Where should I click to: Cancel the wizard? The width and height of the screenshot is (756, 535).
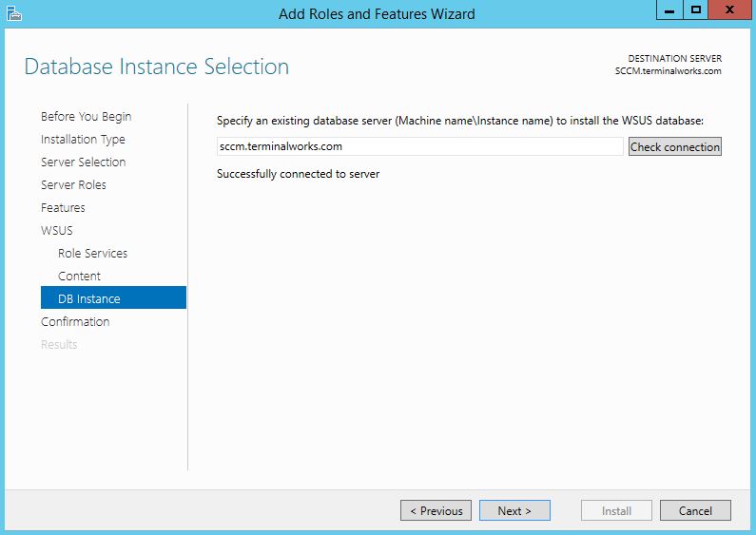pos(695,510)
